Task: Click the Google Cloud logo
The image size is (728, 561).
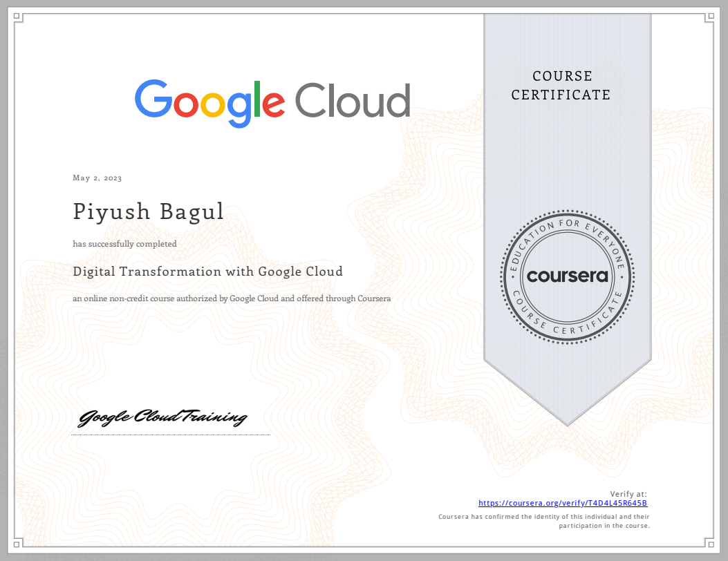Action: coord(272,103)
